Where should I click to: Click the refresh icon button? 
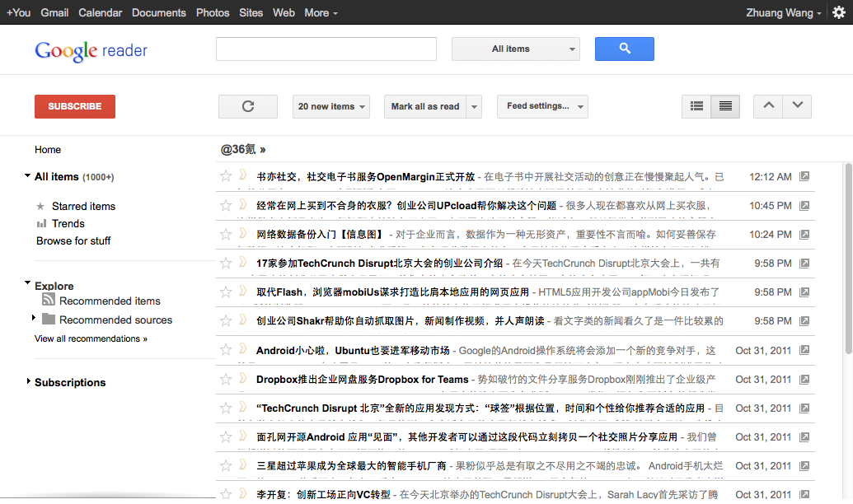pos(248,106)
